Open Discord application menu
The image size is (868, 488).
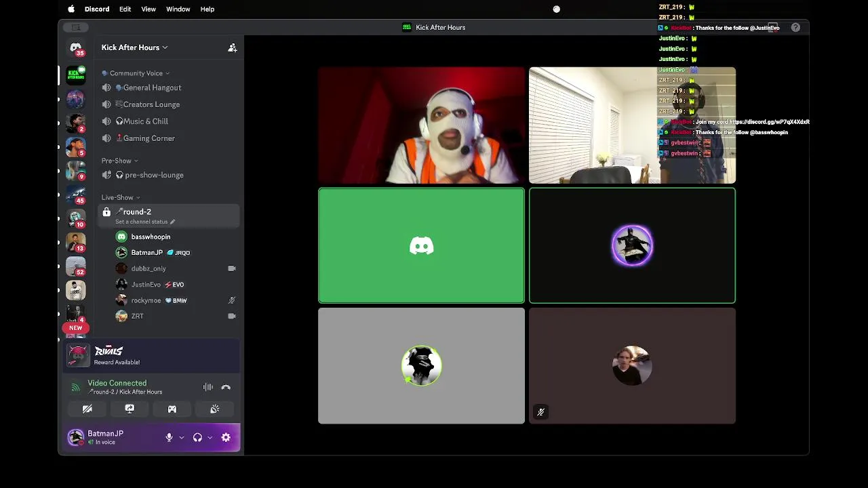pos(97,9)
